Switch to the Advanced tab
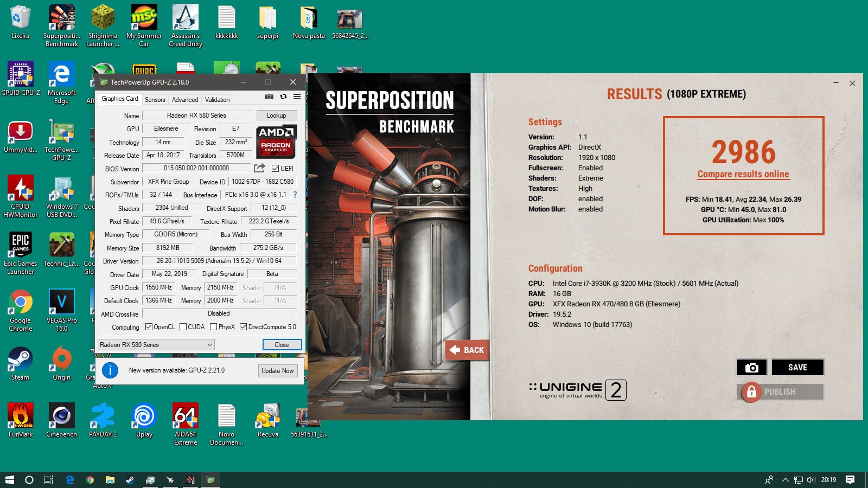Screen dimensions: 868x488 pyautogui.click(x=185, y=100)
